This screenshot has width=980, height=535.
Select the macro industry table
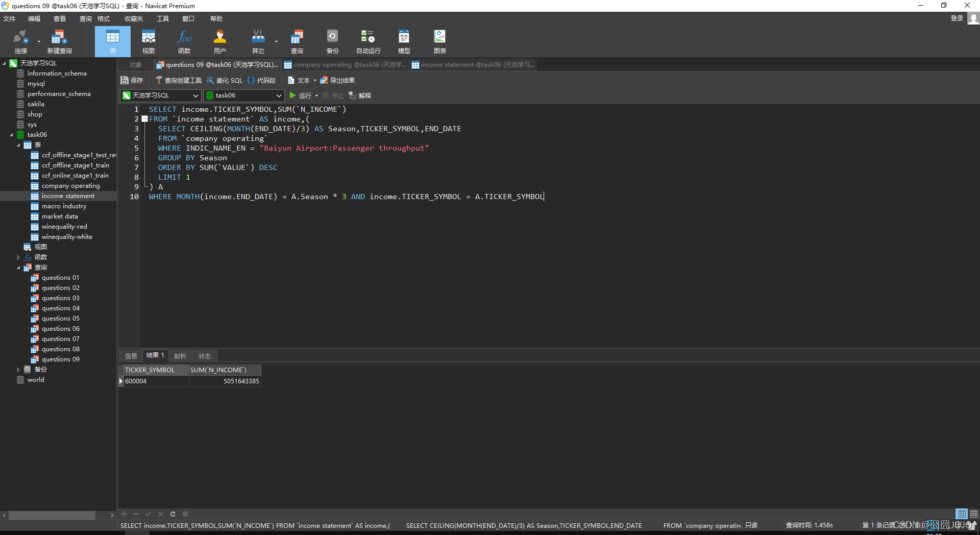pos(64,206)
